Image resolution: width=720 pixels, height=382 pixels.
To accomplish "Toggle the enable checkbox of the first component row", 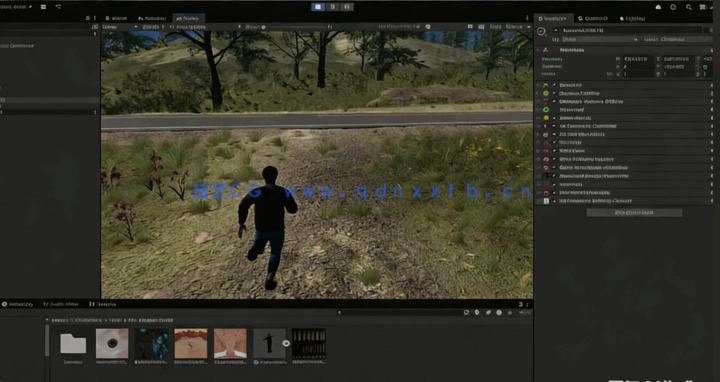I will pos(554,85).
